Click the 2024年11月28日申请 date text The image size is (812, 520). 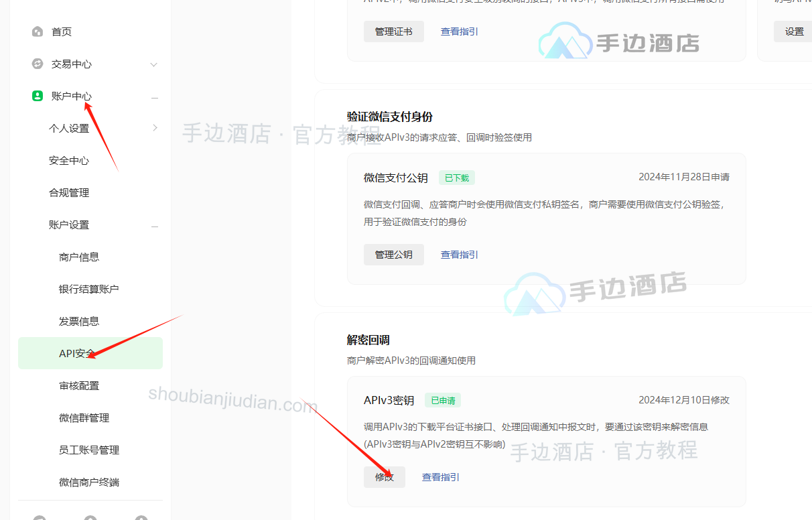[684, 177]
